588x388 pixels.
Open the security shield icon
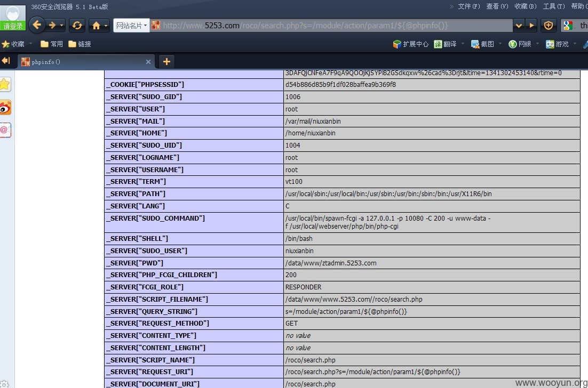[x=549, y=26]
